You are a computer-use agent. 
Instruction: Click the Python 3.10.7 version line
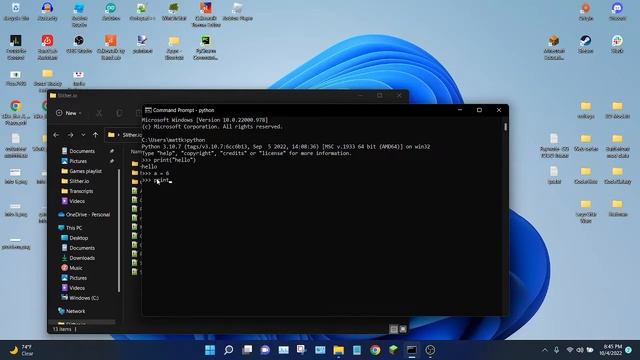pos(286,147)
